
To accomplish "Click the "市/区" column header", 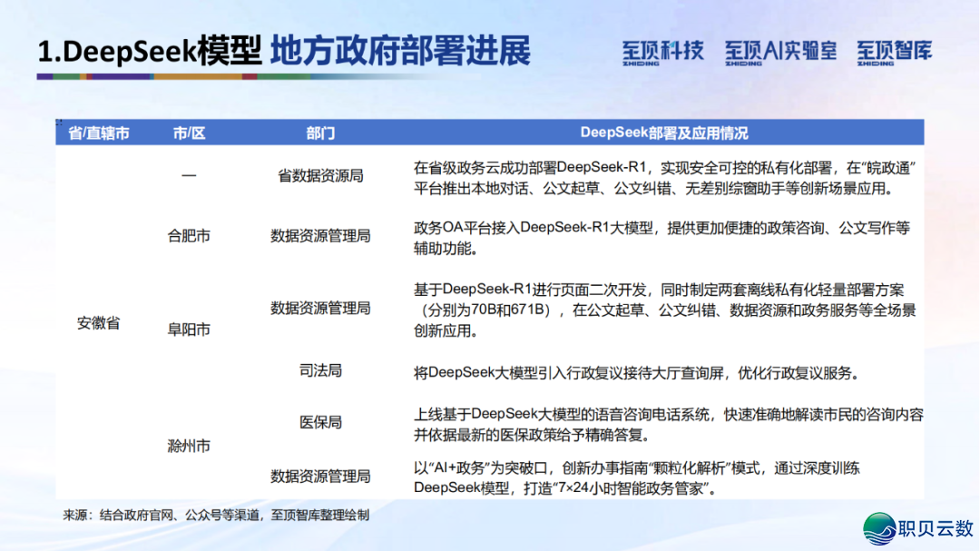I will (x=189, y=133).
